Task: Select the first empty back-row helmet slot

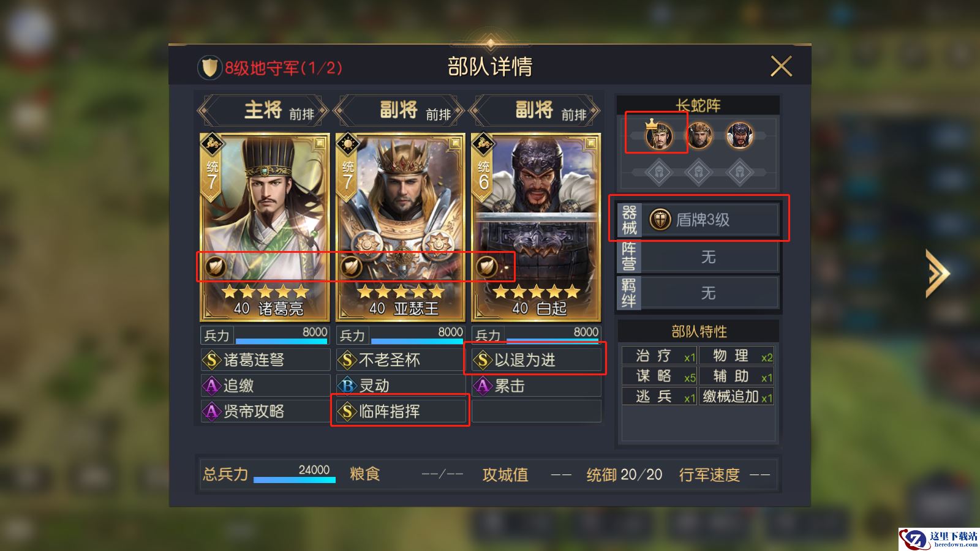Action: click(x=658, y=172)
